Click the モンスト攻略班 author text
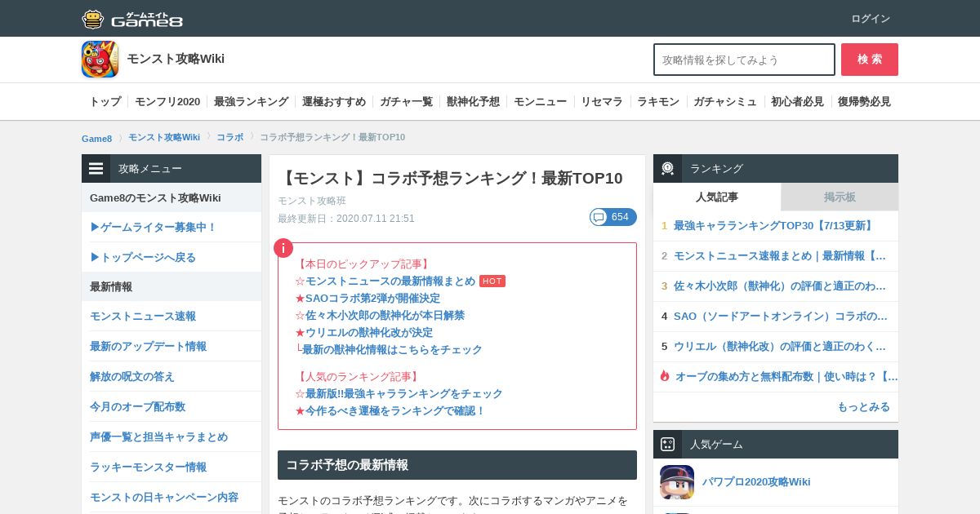Screen dimensions: 980x514 coord(312,201)
